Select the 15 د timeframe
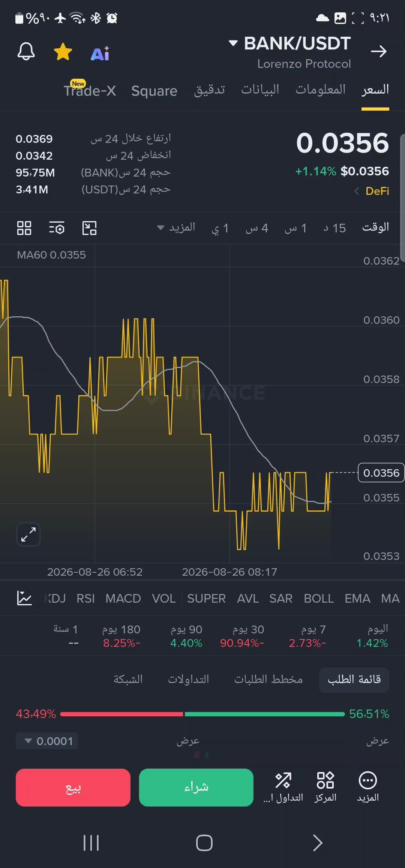Viewport: 405px width, 868px height. 335,228
